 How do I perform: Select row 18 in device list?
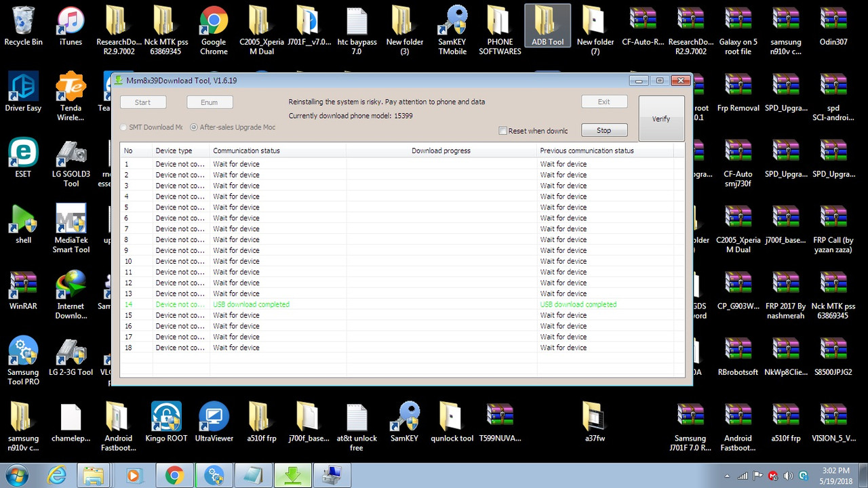point(402,348)
